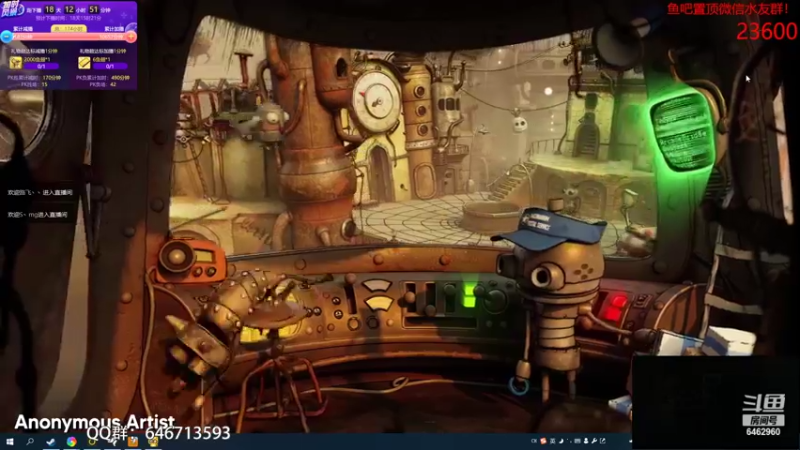The width and height of the screenshot is (800, 450).
Task: Click the 18 days countdown value
Action: [49, 9]
